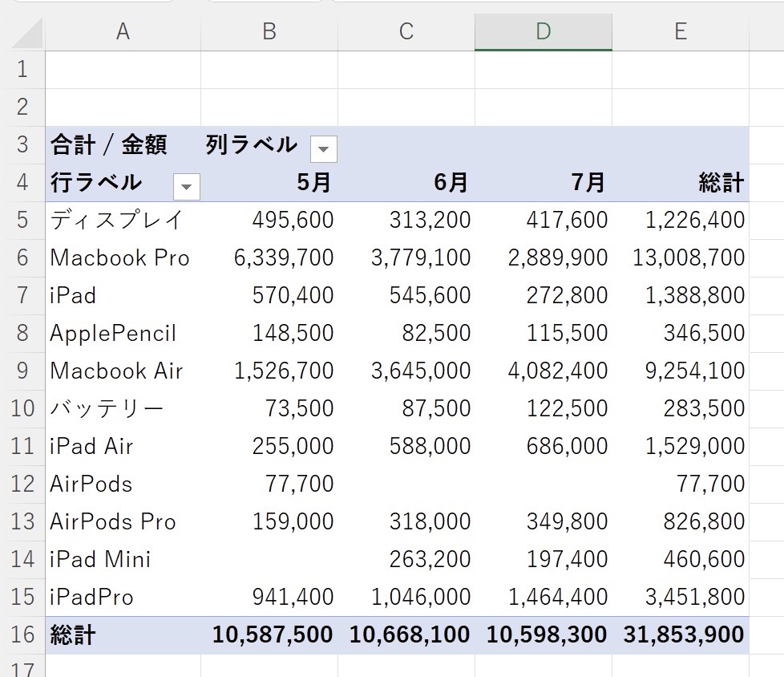Screen dimensions: 784x677
Task: Select row 5 header
Action: (22, 220)
